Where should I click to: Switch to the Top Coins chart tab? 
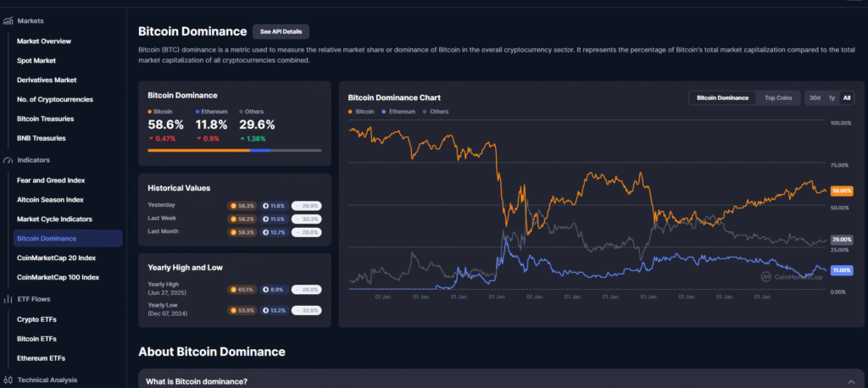(x=778, y=97)
